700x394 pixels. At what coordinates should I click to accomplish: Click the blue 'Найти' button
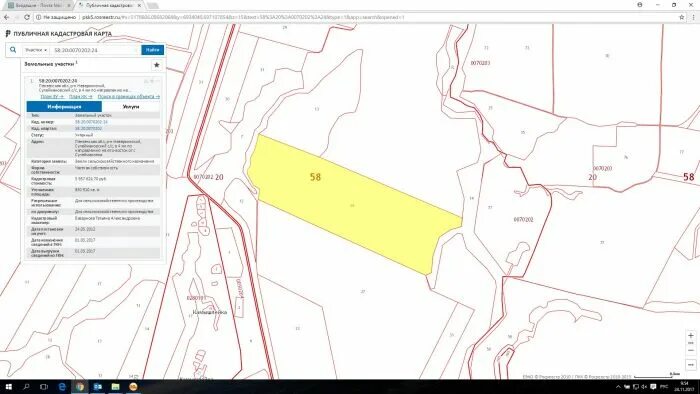[x=153, y=50]
